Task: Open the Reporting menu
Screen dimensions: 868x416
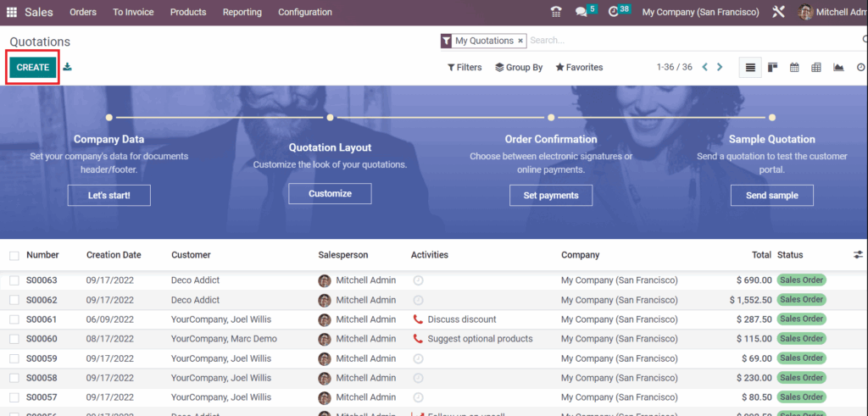Action: [x=242, y=12]
